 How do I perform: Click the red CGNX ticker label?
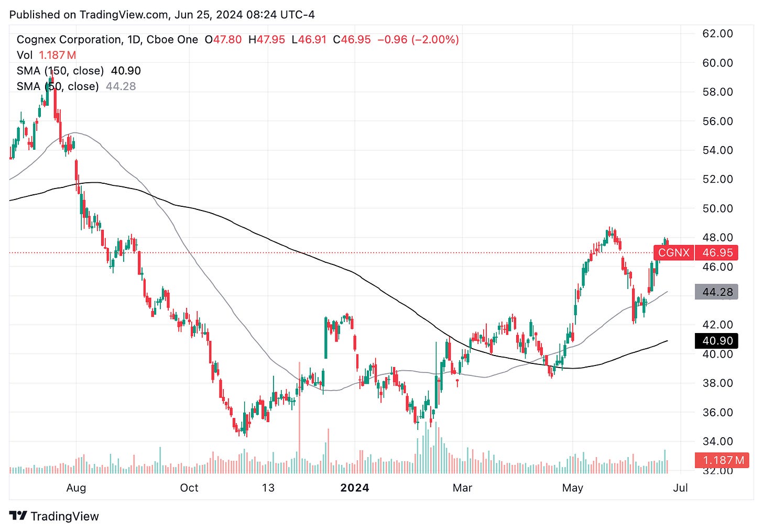pyautogui.click(x=674, y=253)
